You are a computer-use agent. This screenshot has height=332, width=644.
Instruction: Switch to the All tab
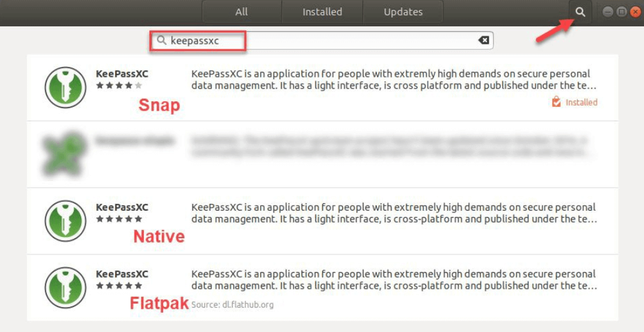point(241,12)
